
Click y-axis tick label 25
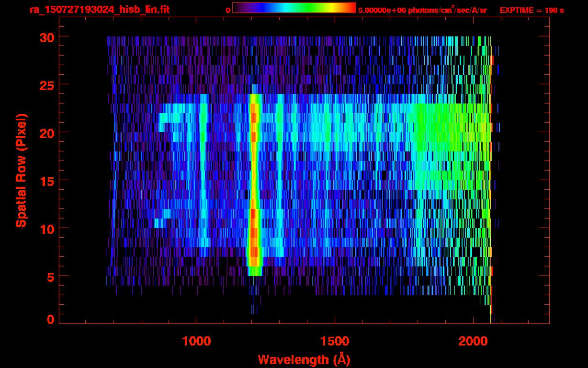[x=47, y=85]
